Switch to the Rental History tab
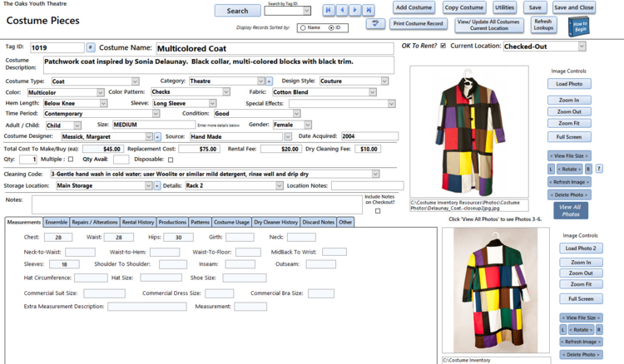 138,222
